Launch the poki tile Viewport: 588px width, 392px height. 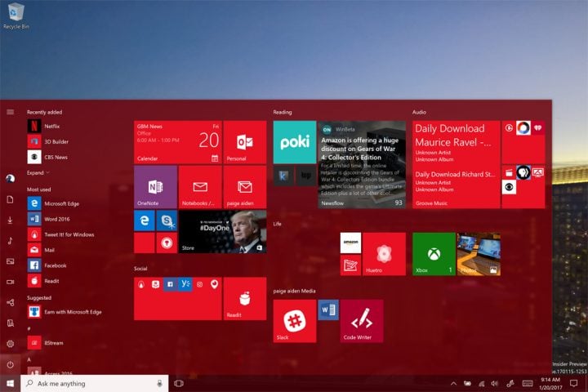point(294,142)
